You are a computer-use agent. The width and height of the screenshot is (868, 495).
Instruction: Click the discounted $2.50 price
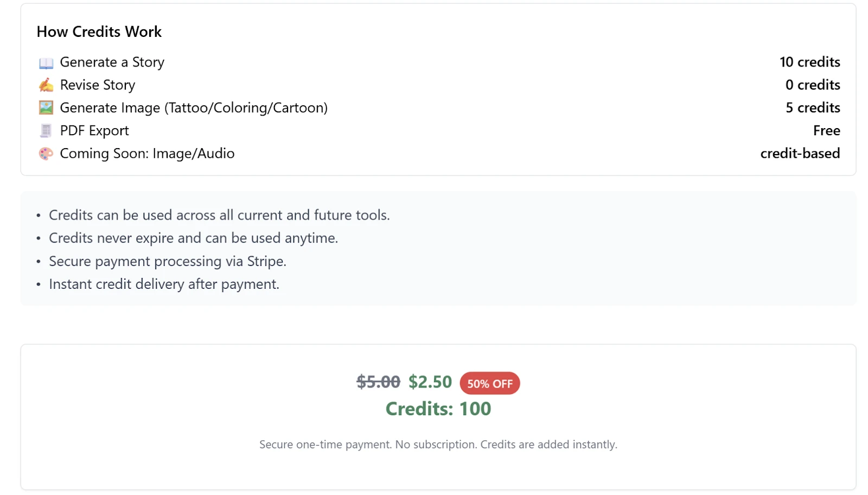(430, 382)
